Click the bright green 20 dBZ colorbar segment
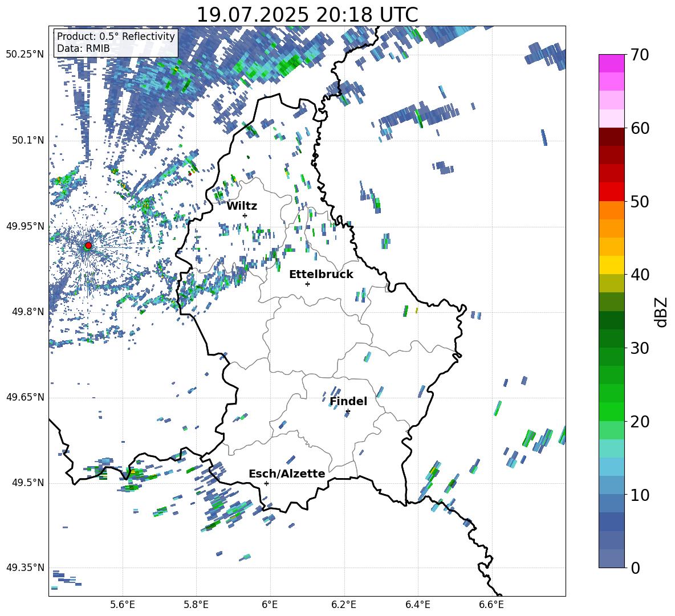Image resolution: width=675 pixels, height=616 pixels. point(611,411)
